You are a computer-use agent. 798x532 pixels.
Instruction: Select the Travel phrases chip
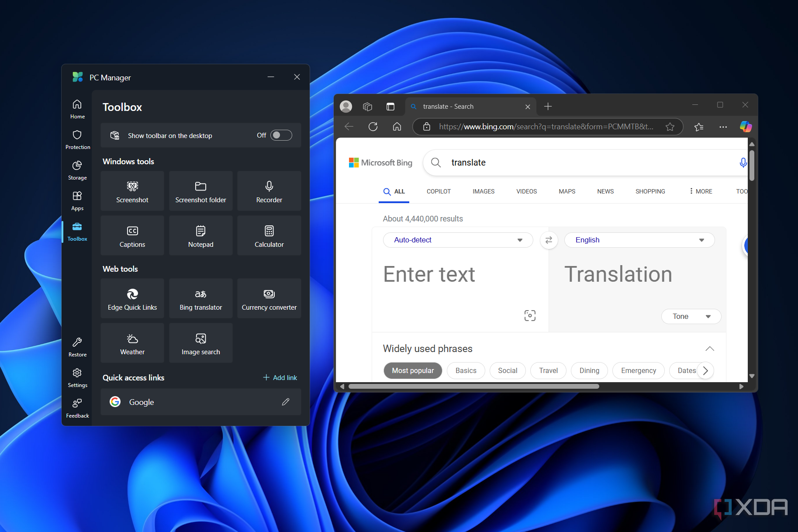point(548,370)
